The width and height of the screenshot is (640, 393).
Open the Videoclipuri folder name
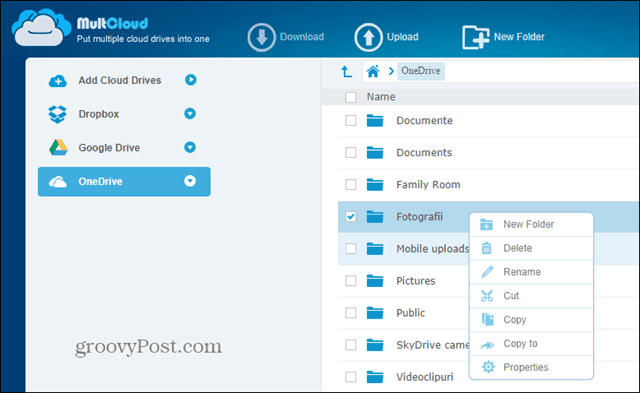pyautogui.click(x=425, y=377)
